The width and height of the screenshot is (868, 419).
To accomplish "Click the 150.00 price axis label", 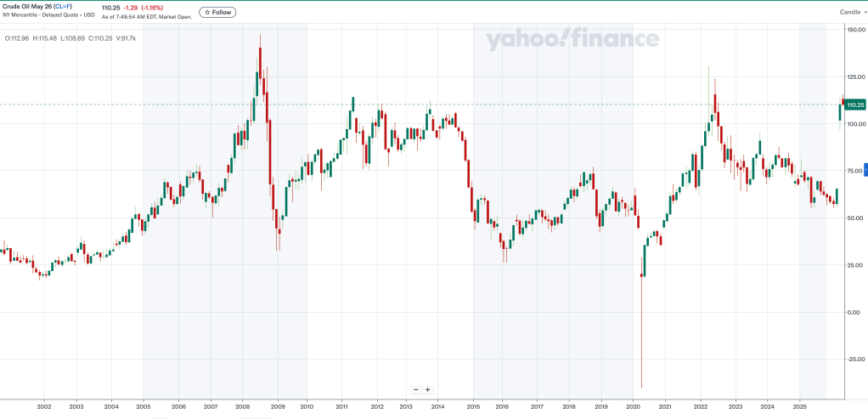I will pyautogui.click(x=855, y=30).
